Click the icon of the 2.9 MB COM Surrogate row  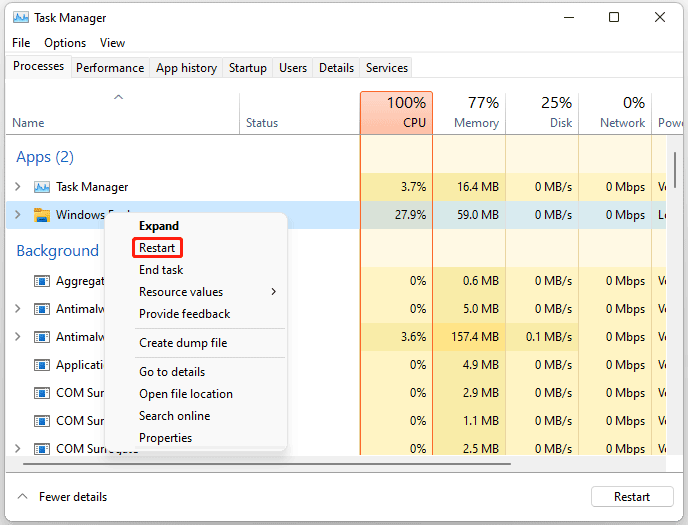[x=42, y=393]
